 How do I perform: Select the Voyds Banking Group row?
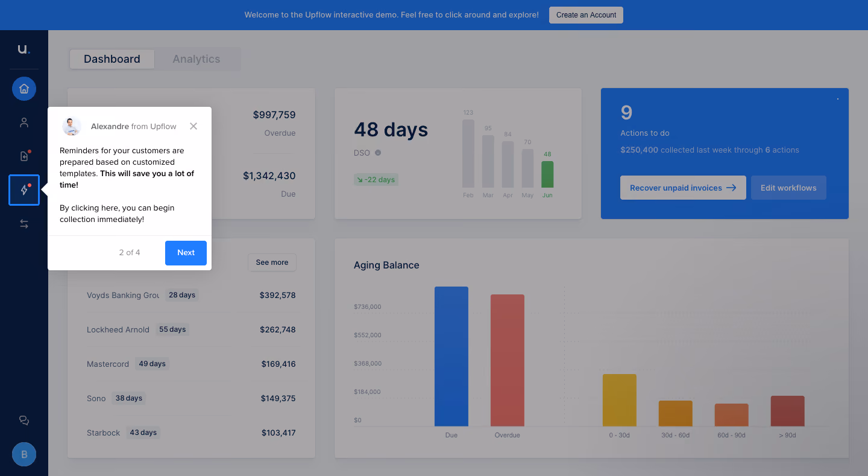coord(191,295)
